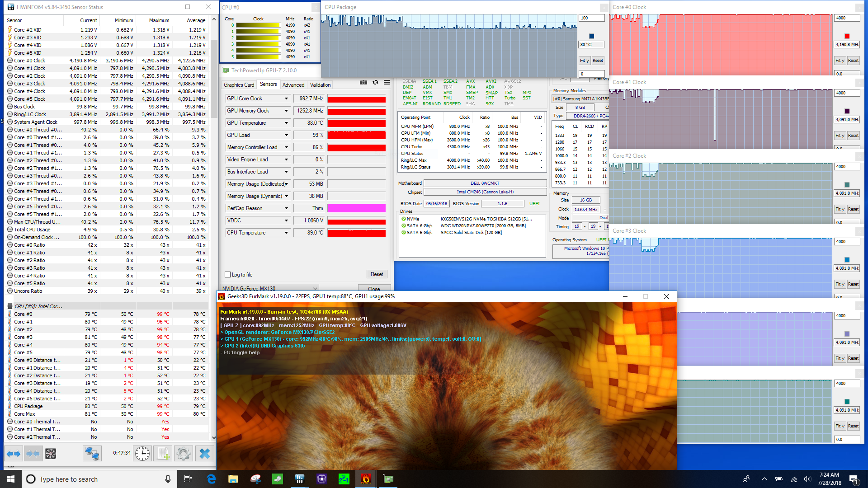
Task: Click the log file sheet icon with green plus
Action: pos(163,453)
